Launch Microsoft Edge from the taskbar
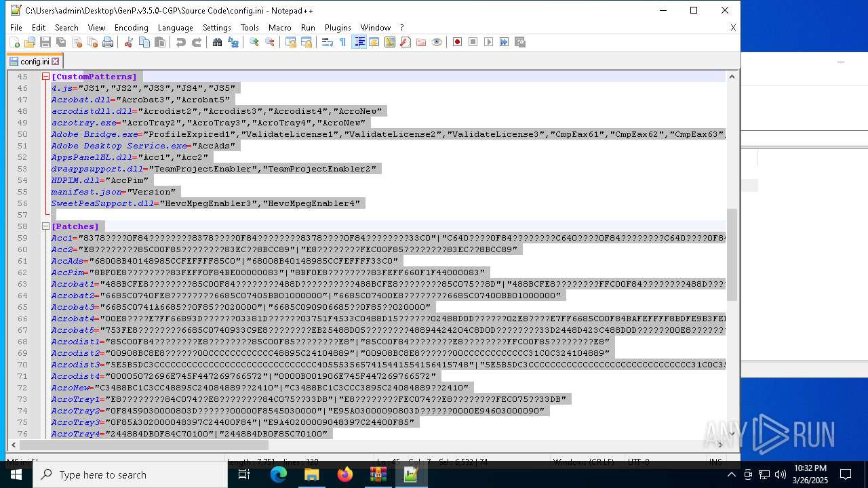 tap(279, 475)
